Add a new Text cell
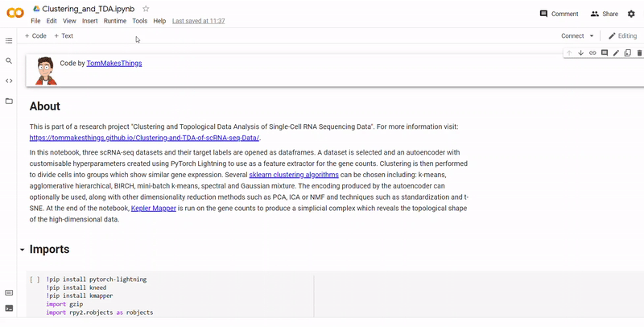Viewport: 644px width, 327px height. 64,35
